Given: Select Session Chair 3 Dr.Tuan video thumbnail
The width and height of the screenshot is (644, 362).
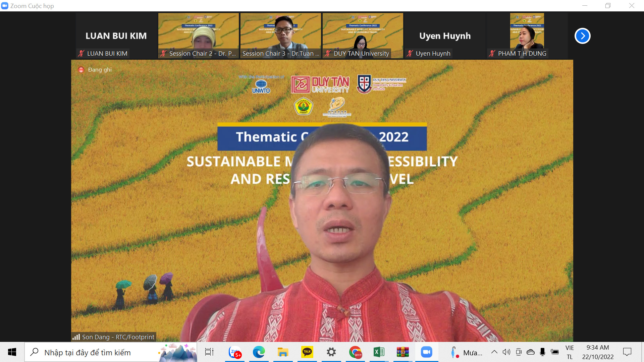Looking at the screenshot, I should pyautogui.click(x=280, y=35).
